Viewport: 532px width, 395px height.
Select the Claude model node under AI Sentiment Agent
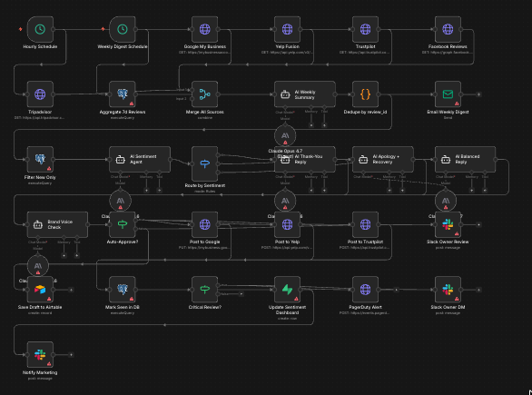tap(120, 201)
